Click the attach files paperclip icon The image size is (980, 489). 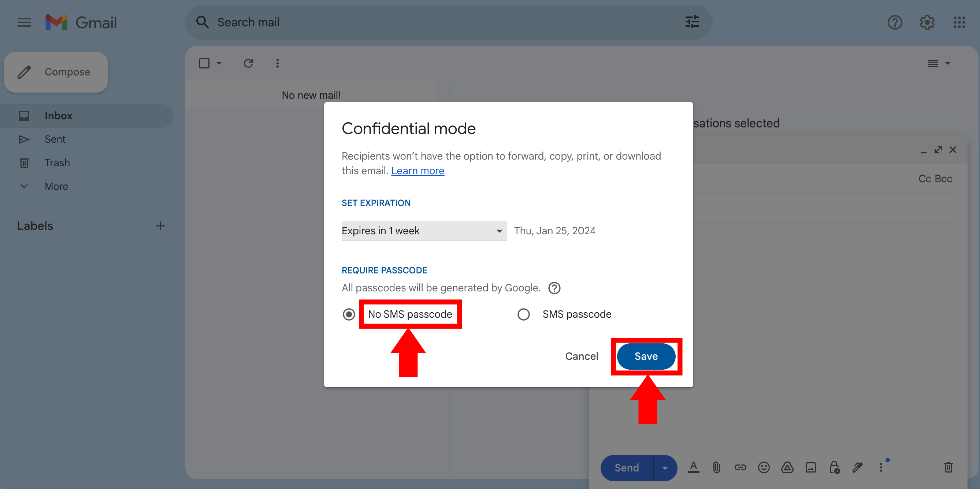[x=716, y=467]
